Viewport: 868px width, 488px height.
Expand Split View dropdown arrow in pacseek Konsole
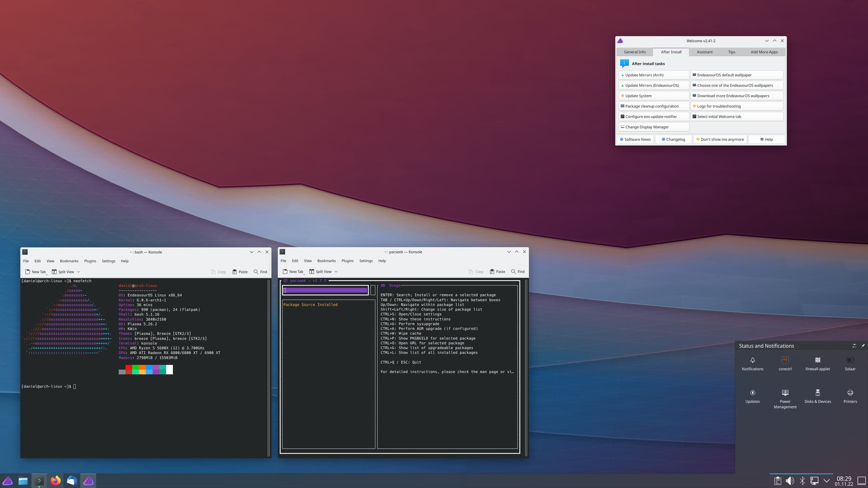click(x=336, y=272)
